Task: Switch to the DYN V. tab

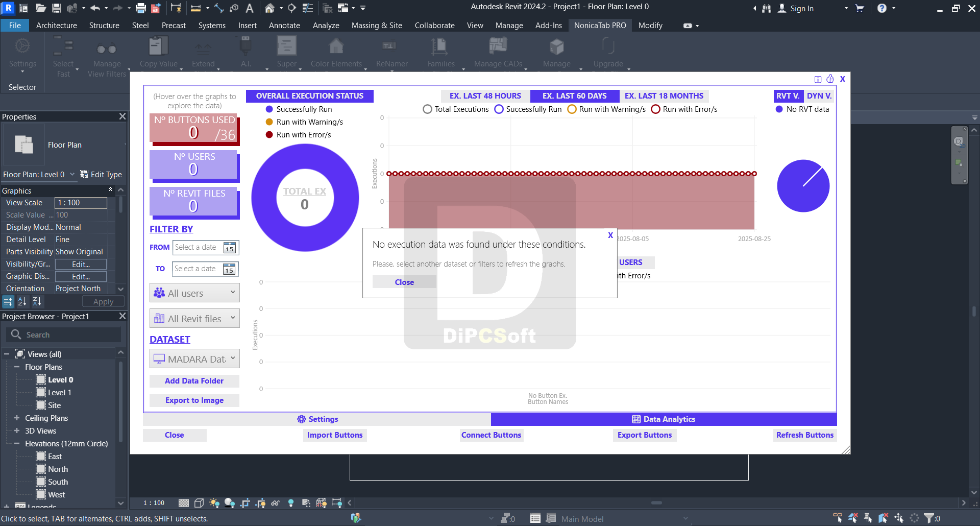Action: 819,96
